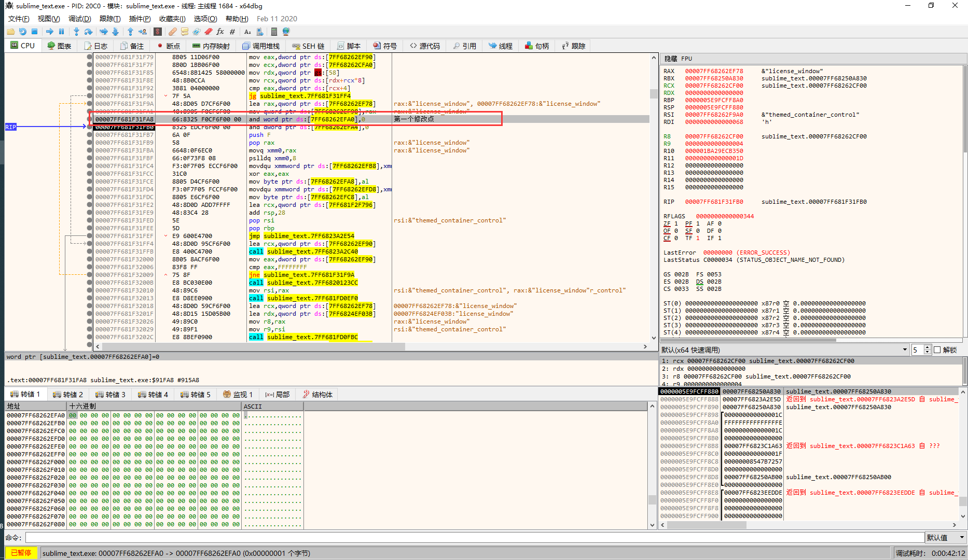Open the 插件(P) menu
Screen dimensions: 968x560
tap(140, 19)
